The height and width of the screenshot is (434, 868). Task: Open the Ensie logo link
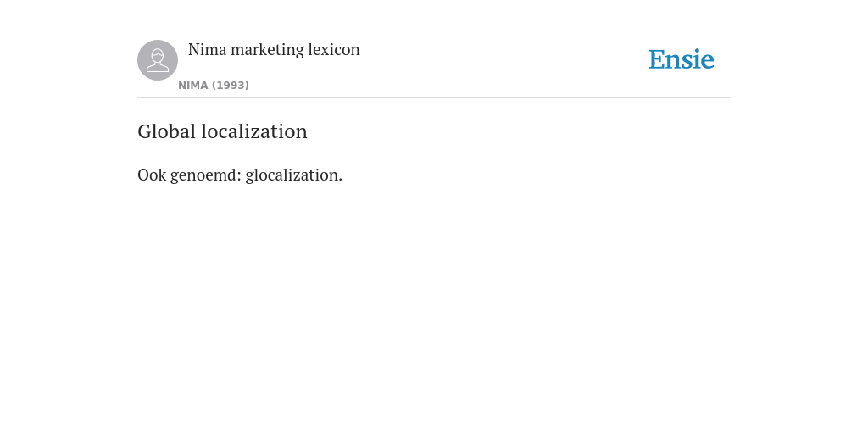click(x=682, y=59)
